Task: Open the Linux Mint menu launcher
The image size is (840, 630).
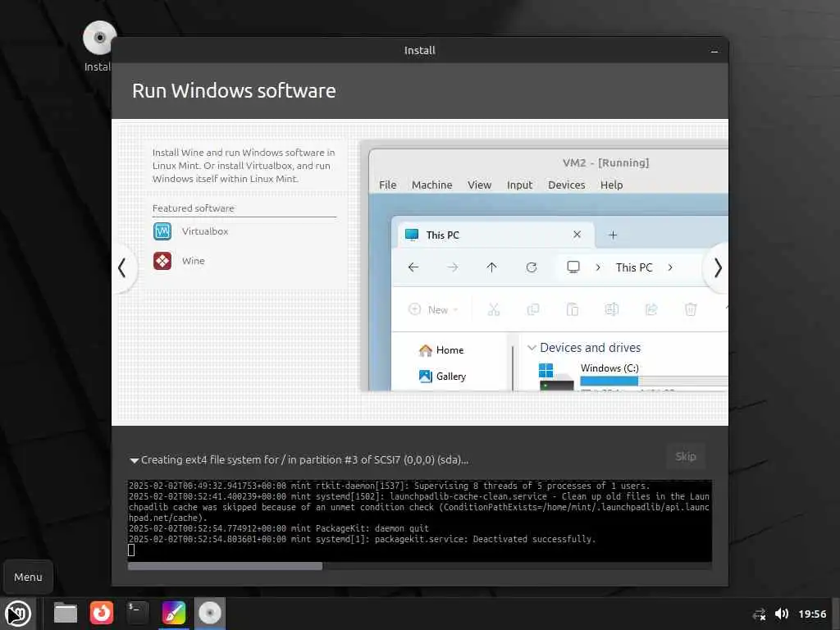Action: point(18,614)
